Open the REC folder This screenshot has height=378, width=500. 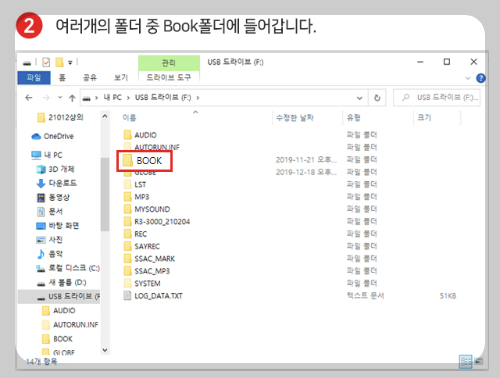(135, 234)
